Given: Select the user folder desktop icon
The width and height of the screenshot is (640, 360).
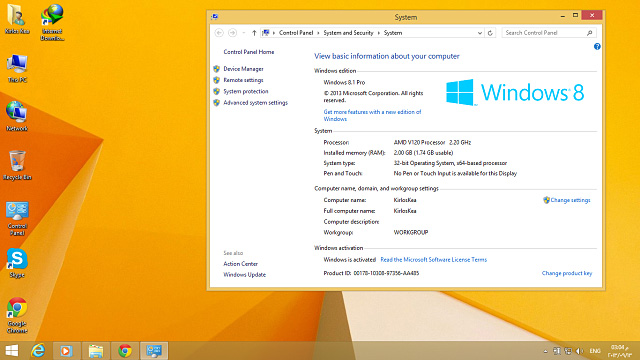Looking at the screenshot, I should point(17,19).
